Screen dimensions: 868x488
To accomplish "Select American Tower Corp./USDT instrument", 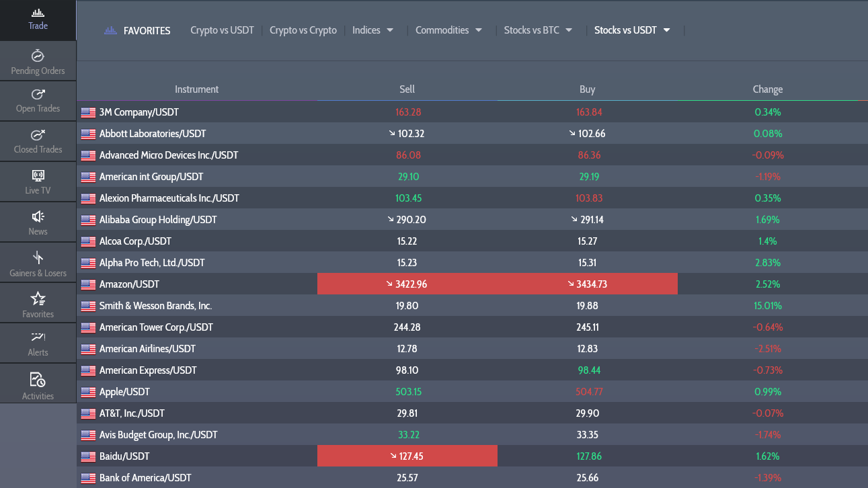I will [x=156, y=327].
